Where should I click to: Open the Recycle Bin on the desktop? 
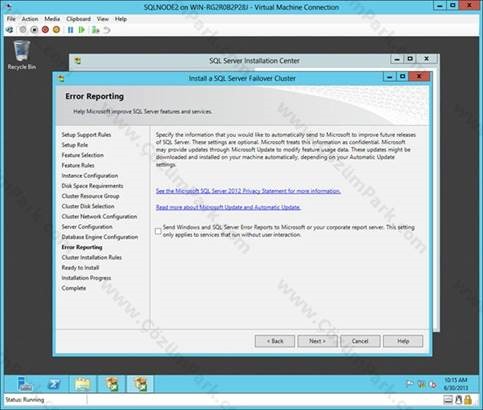coord(22,55)
